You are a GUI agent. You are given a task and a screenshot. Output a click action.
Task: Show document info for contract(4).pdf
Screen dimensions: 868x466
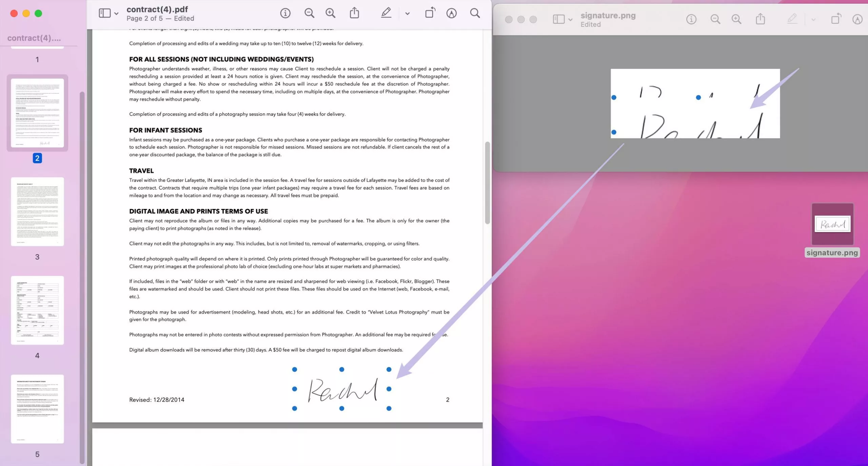tap(285, 13)
